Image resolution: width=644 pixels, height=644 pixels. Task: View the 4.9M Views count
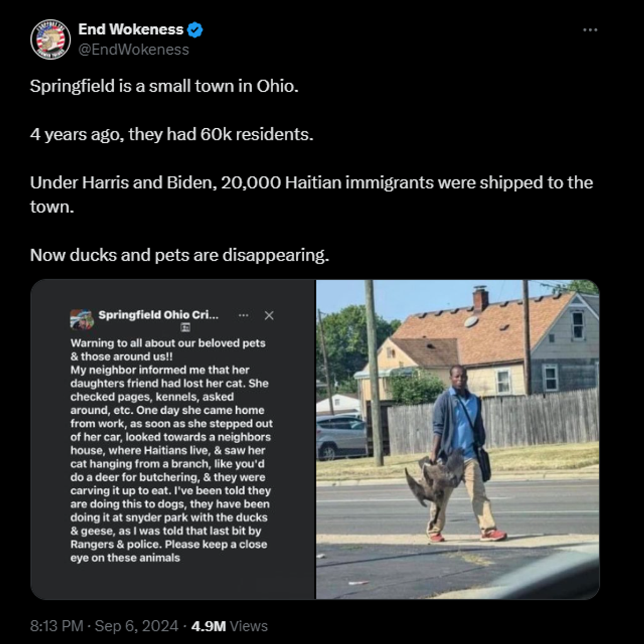(x=229, y=626)
